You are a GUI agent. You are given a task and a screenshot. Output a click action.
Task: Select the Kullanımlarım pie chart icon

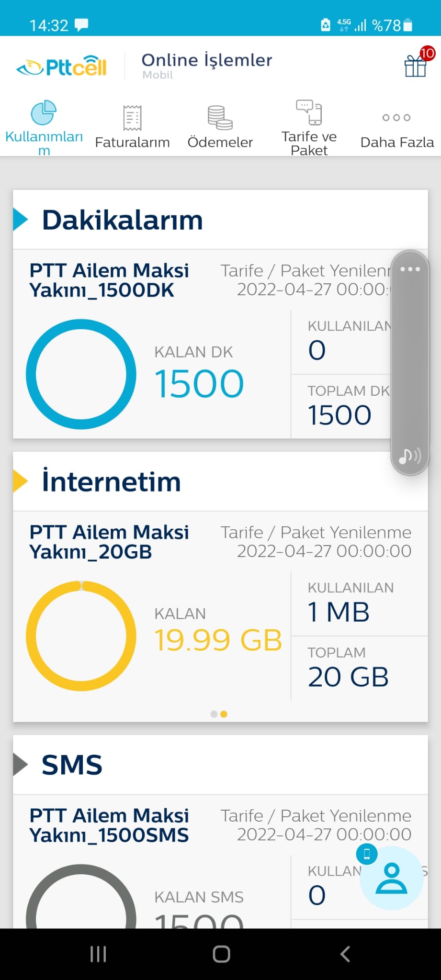click(x=44, y=112)
